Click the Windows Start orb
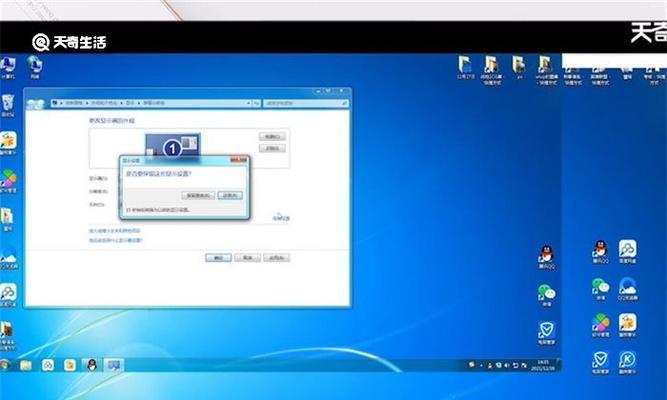667x400 pixels. click(x=4, y=365)
